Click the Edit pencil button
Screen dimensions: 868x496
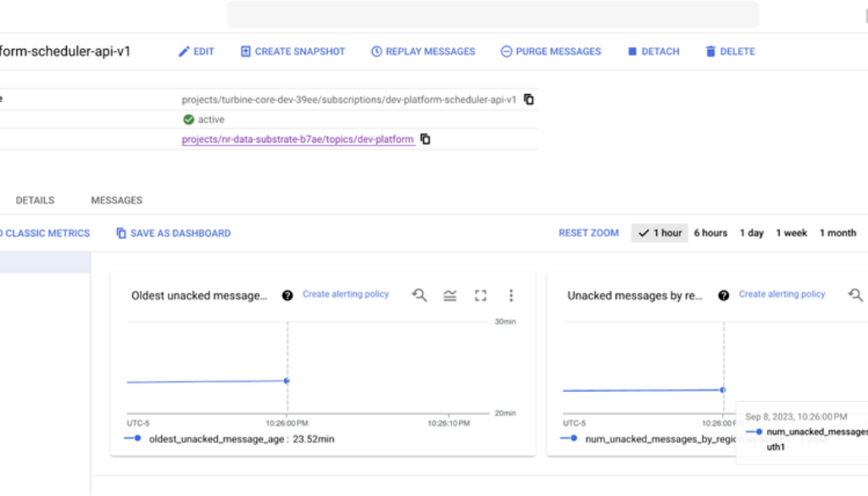[x=196, y=52]
